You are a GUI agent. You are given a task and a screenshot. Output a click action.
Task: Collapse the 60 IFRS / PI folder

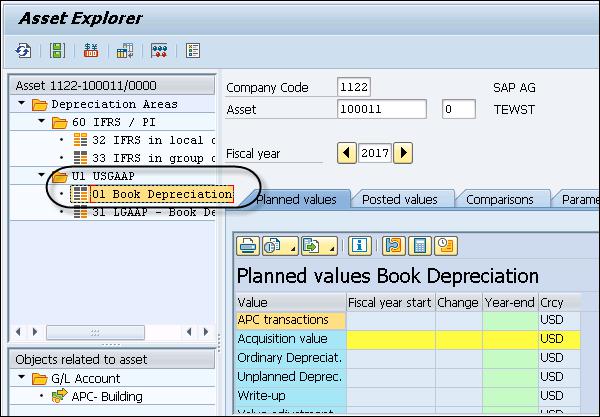click(x=42, y=121)
